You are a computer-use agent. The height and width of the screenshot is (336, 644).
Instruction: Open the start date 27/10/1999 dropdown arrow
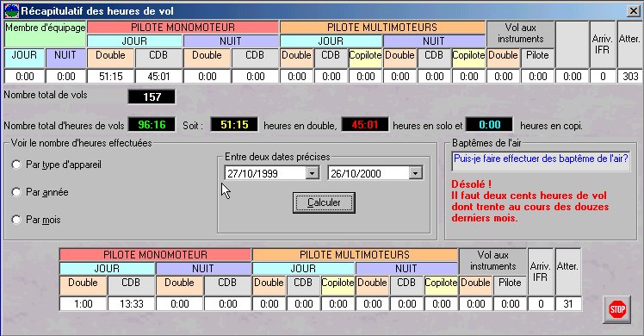(x=313, y=173)
